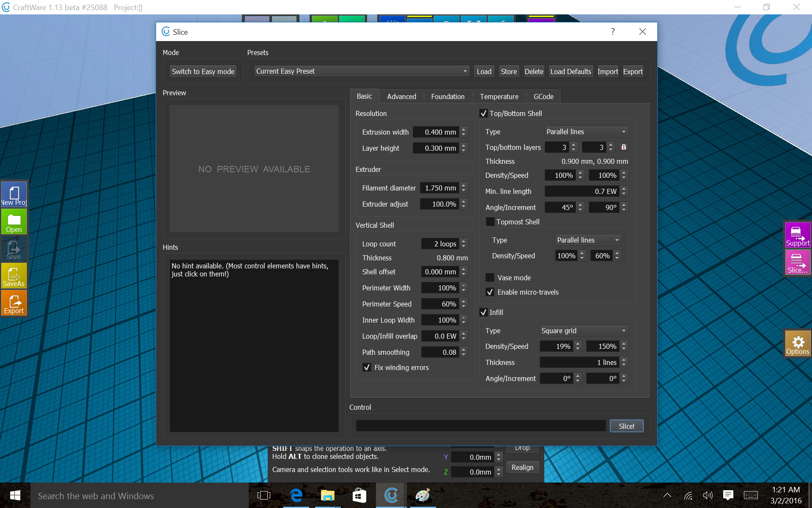Open the Options gear icon

tap(798, 344)
